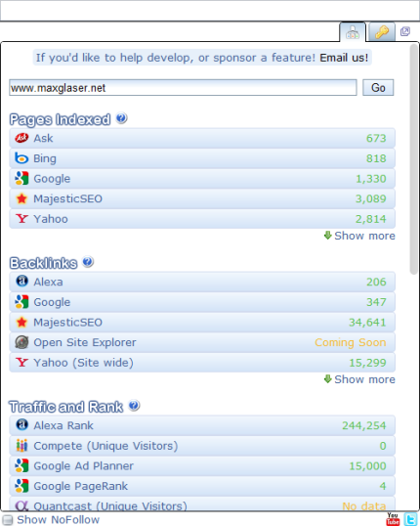Open Yahoo site wide count 15,299
Viewport: 420px width, 526px height.
click(367, 363)
